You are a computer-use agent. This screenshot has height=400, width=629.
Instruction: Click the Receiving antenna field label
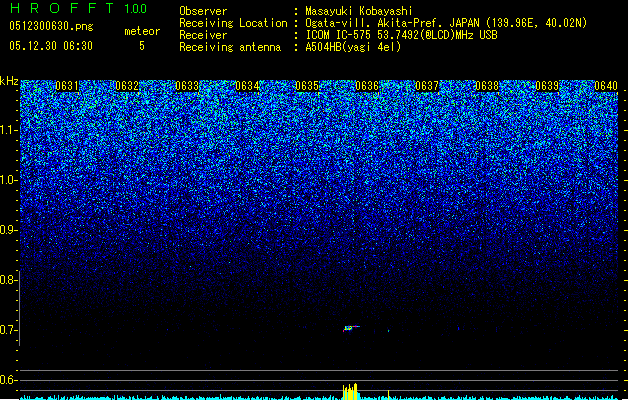point(230,47)
